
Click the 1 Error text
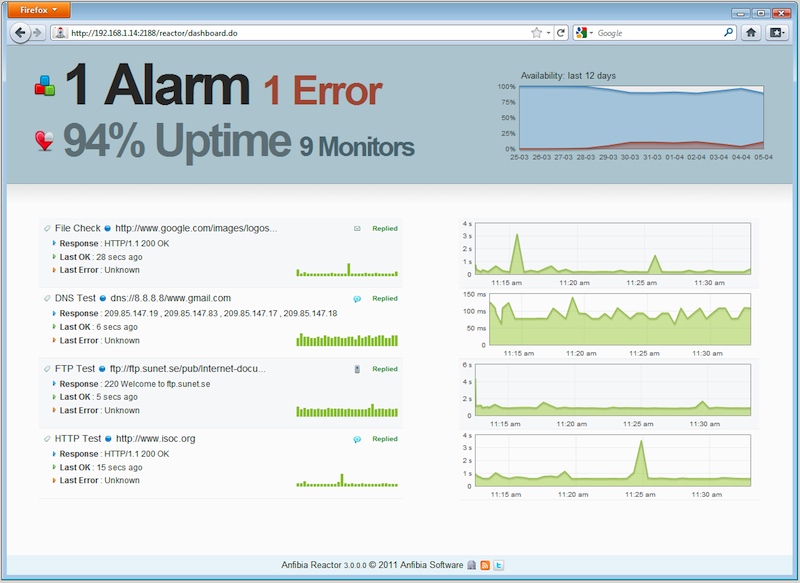click(322, 91)
